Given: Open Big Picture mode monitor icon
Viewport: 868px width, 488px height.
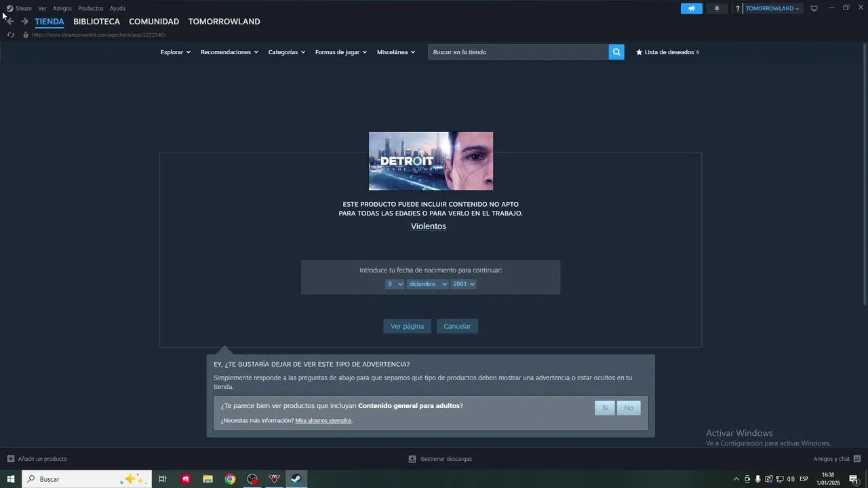Looking at the screenshot, I should tap(814, 9).
